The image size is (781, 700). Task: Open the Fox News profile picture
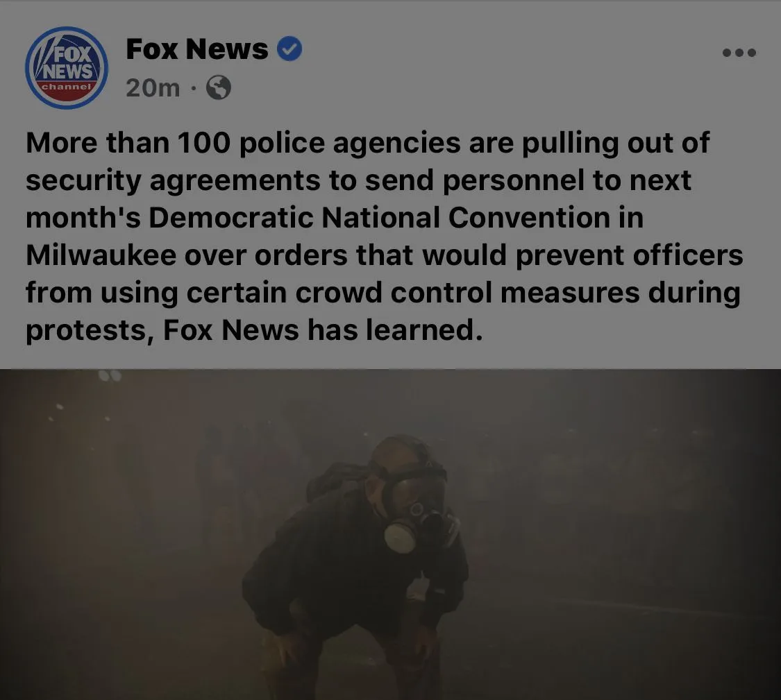tap(66, 68)
